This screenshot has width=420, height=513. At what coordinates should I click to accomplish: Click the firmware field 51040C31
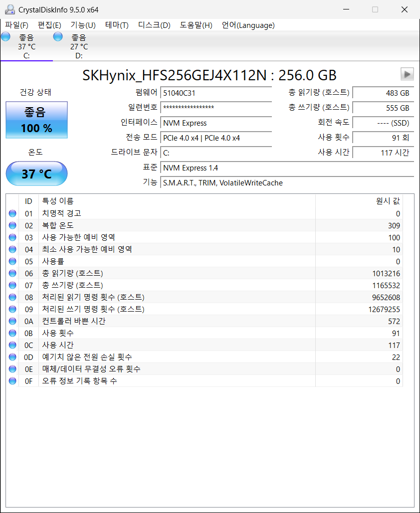coord(216,93)
